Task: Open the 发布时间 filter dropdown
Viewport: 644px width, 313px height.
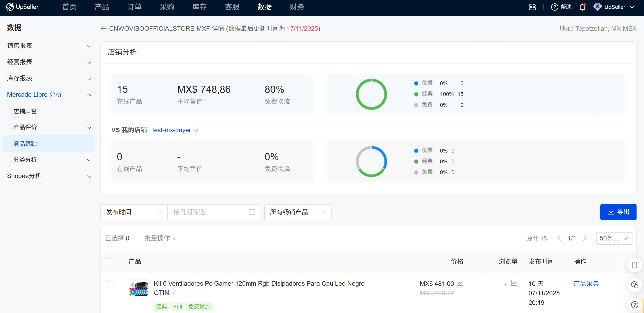Action: click(134, 212)
